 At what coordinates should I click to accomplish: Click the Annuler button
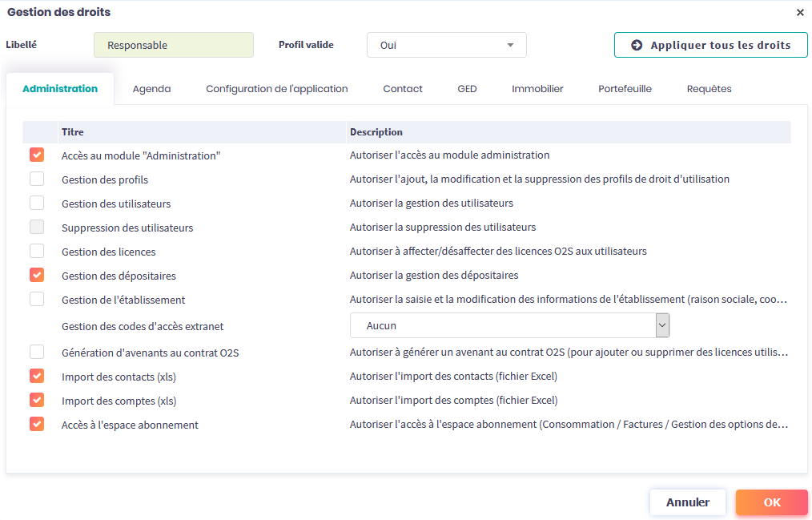pos(687,502)
